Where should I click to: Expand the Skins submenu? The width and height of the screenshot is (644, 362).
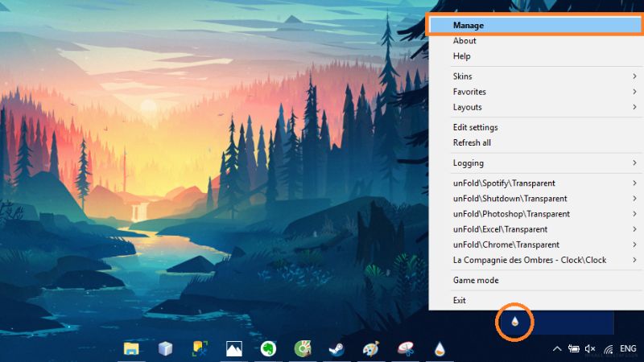pyautogui.click(x=535, y=76)
